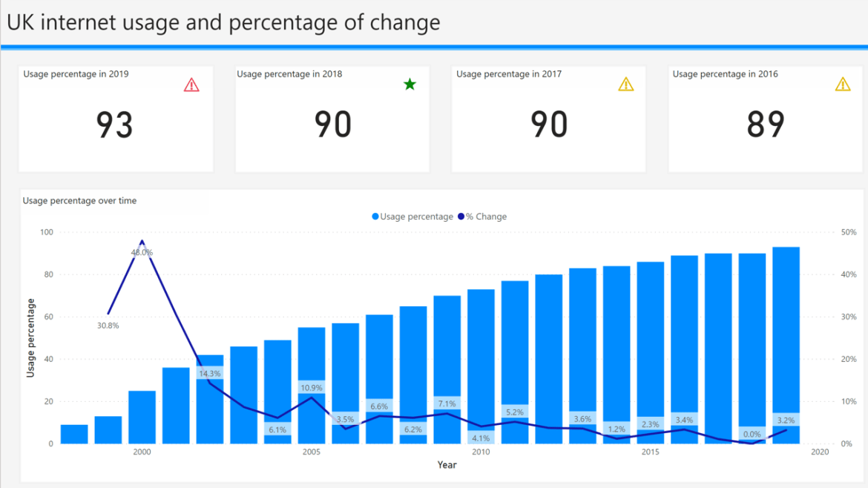Click the Year axis title
The width and height of the screenshot is (868, 488).
coord(447,465)
